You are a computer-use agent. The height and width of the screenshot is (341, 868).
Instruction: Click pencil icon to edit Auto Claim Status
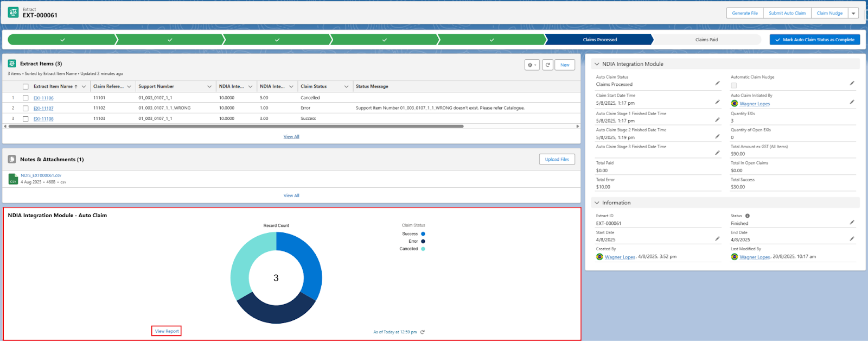click(717, 84)
